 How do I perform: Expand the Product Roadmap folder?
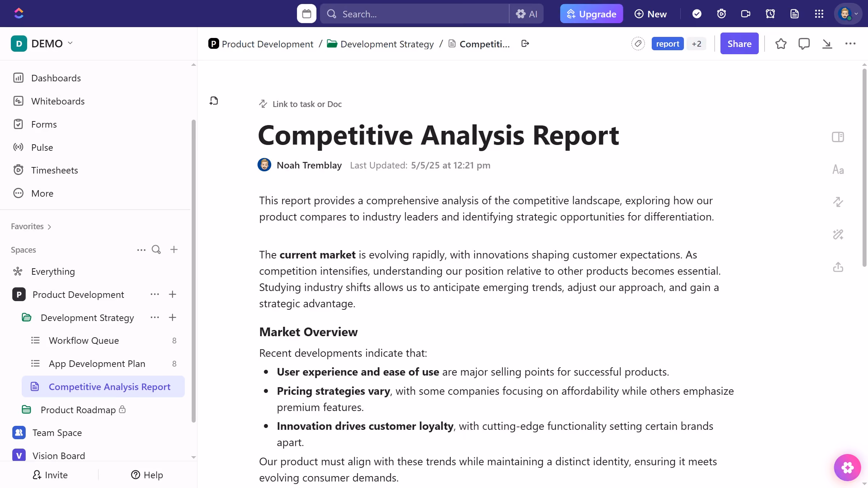(26, 410)
